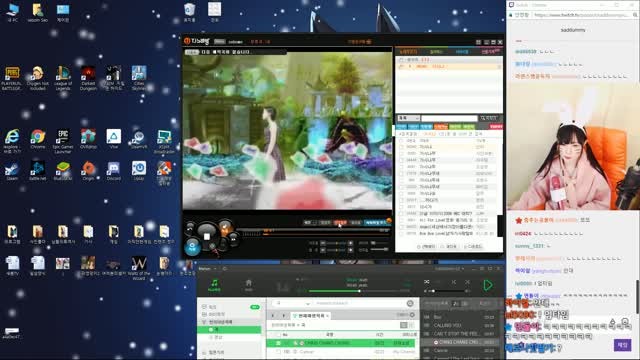This screenshot has width=640, height=360.
Task: Skip to the next track in Melon
Action: pos(467,282)
